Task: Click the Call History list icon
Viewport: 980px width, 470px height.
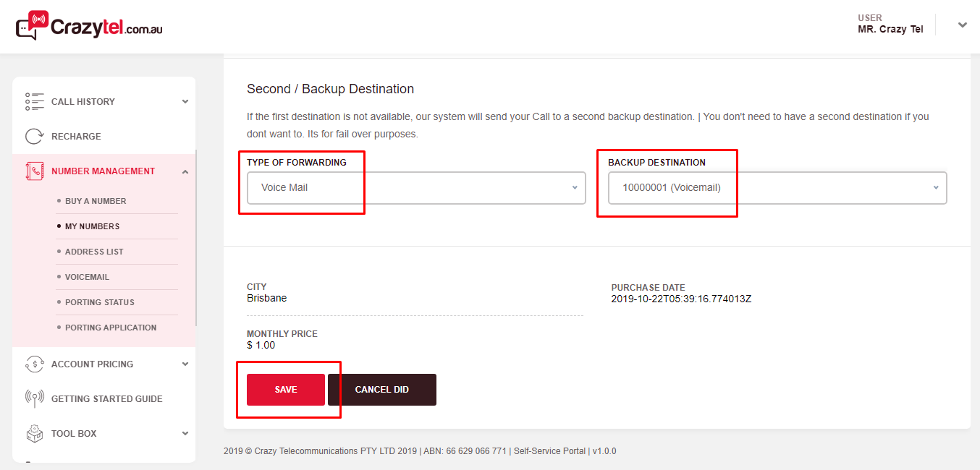Action: [x=34, y=102]
